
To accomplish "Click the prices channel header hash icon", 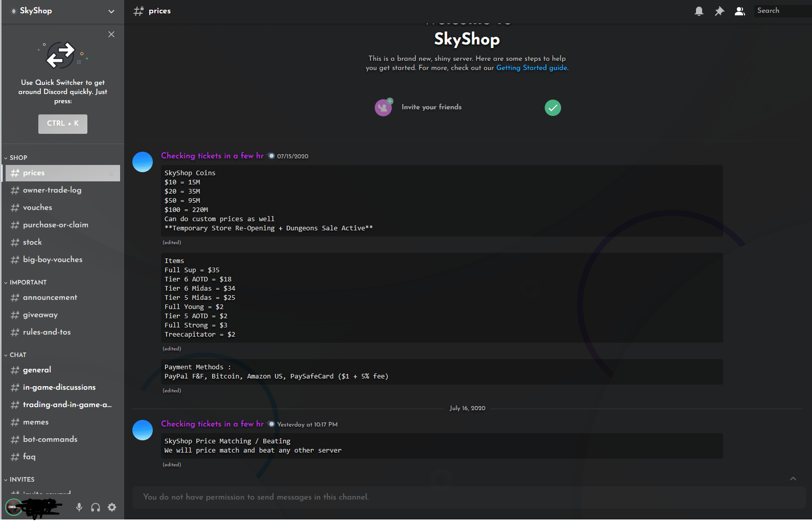I will click(x=138, y=11).
